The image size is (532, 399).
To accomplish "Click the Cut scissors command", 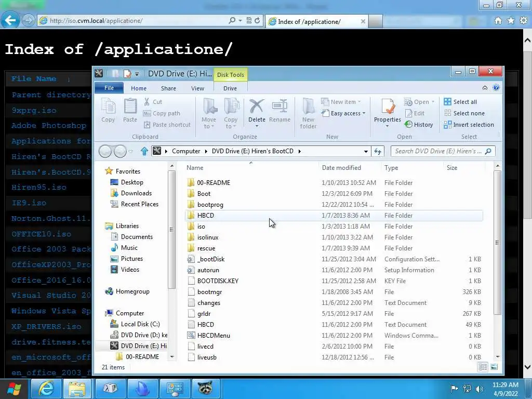I will pyautogui.click(x=153, y=102).
